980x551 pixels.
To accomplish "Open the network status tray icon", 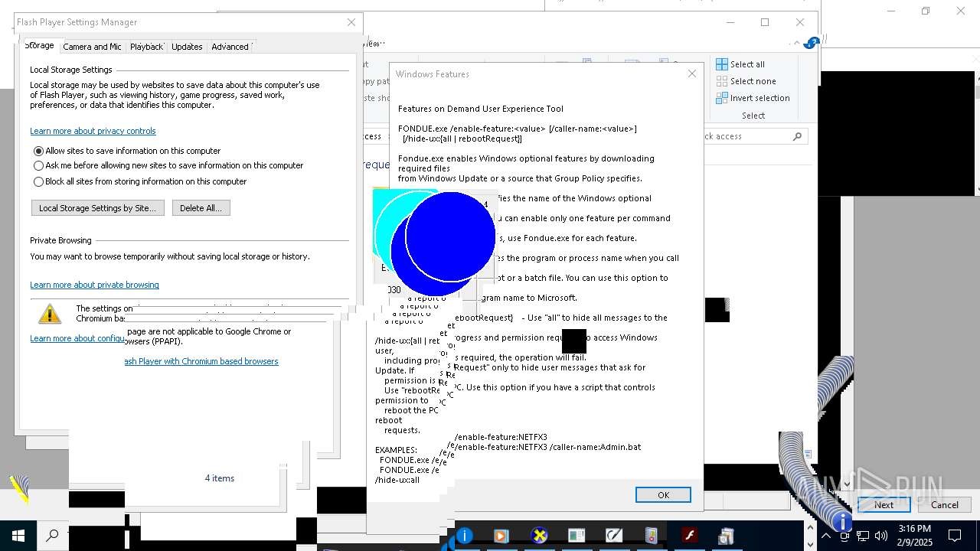I will [x=863, y=536].
